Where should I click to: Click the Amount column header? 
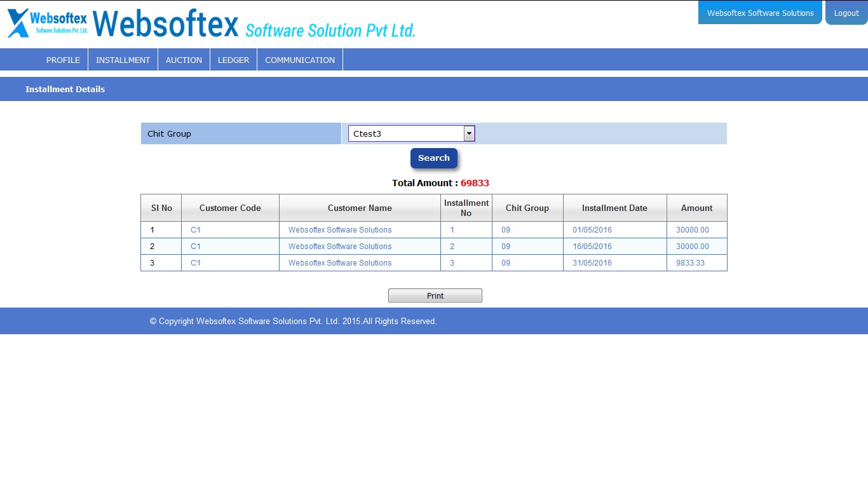click(x=697, y=208)
